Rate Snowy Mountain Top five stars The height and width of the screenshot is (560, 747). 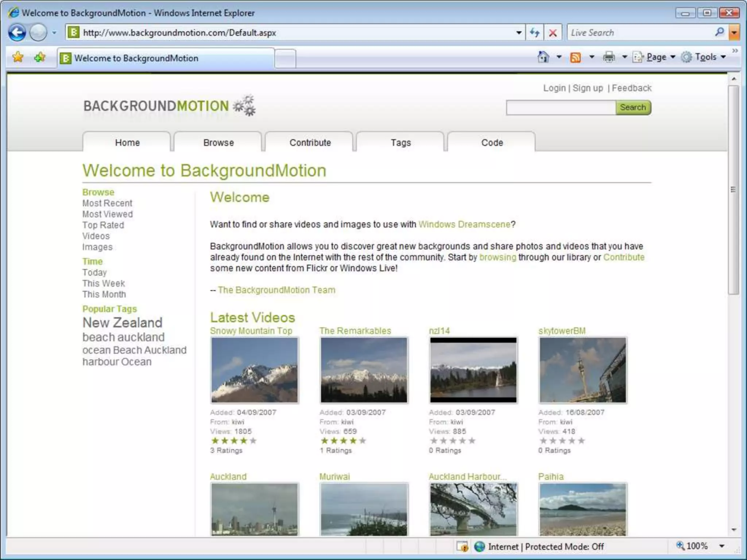coord(253,440)
